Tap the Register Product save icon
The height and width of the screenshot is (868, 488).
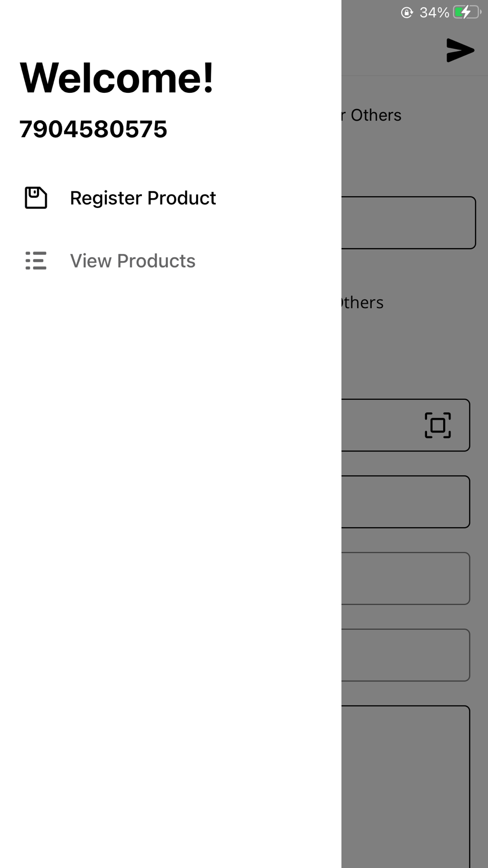[36, 198]
